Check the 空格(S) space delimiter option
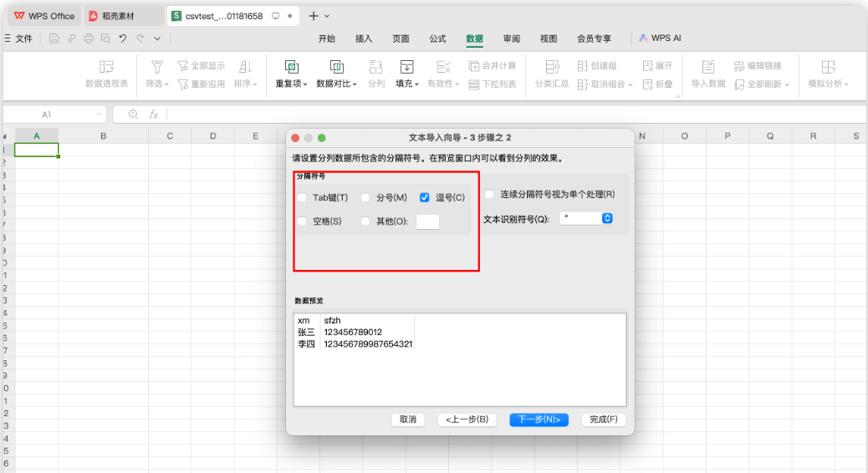The height and width of the screenshot is (473, 868). click(x=302, y=221)
